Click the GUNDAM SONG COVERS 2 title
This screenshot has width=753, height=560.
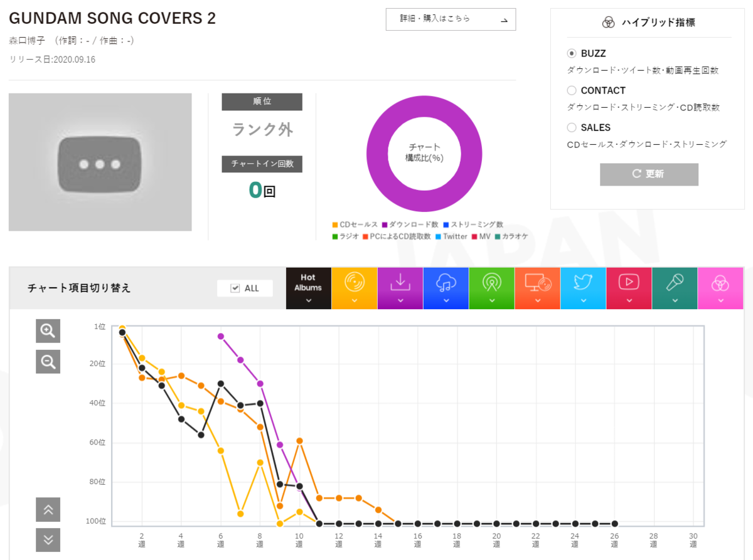pyautogui.click(x=112, y=18)
